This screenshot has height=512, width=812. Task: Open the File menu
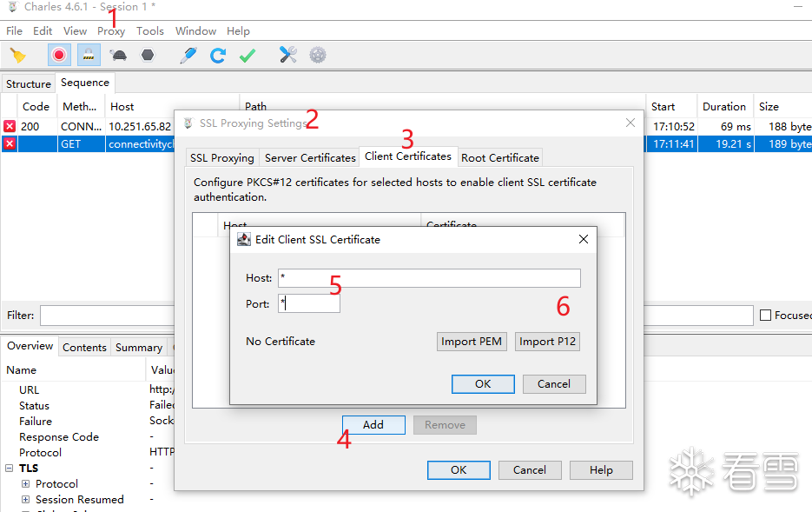point(14,31)
